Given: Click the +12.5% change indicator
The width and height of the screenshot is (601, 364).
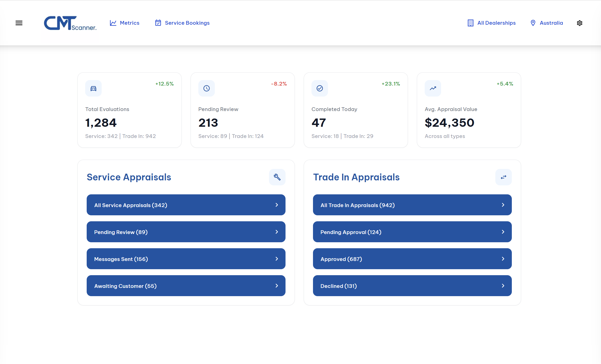Looking at the screenshot, I should click(x=164, y=84).
